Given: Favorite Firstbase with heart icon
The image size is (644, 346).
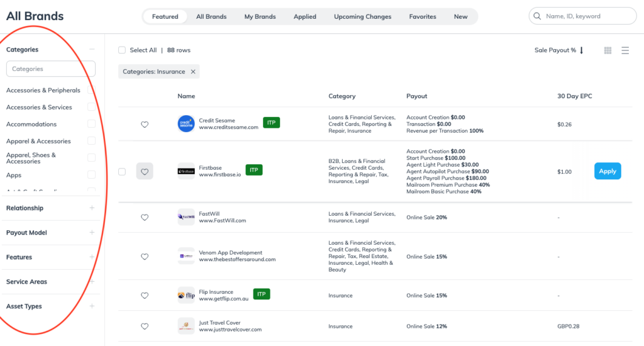Looking at the screenshot, I should point(145,171).
